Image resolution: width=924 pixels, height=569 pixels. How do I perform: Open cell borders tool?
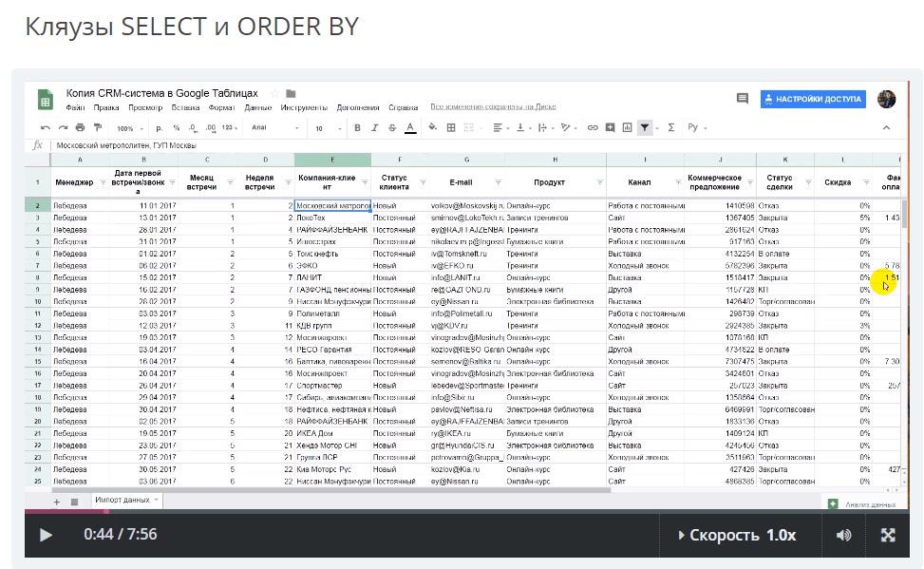point(451,127)
